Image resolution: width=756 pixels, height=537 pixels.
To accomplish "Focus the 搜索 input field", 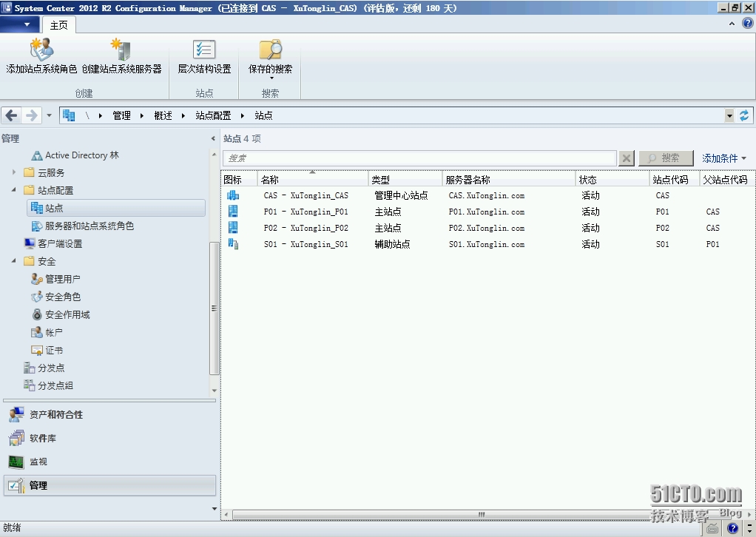I will click(x=419, y=158).
